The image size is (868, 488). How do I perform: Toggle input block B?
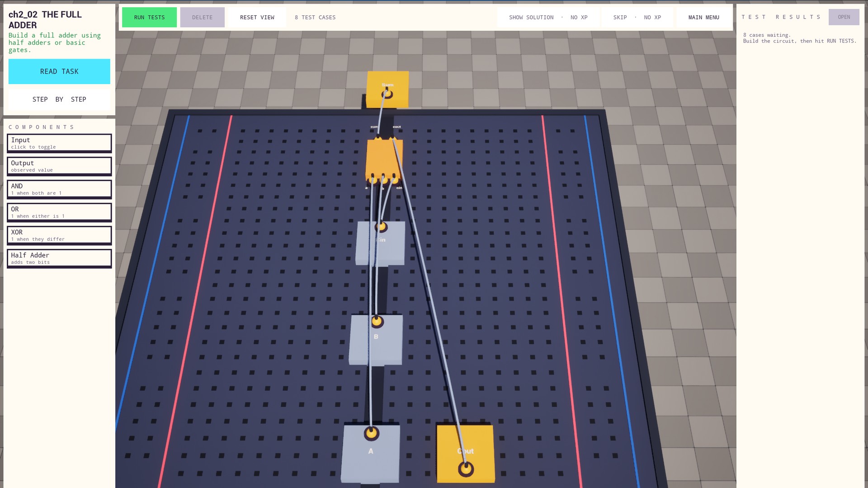coord(376,339)
